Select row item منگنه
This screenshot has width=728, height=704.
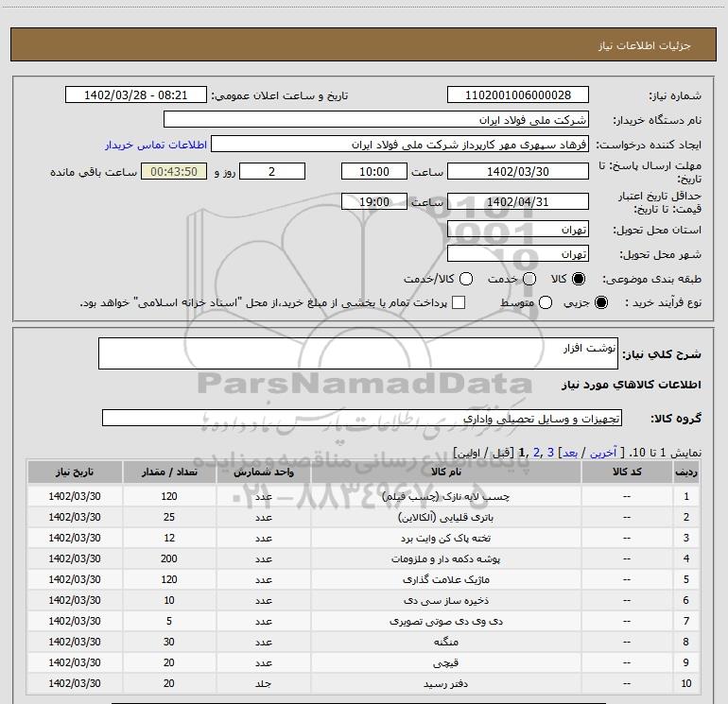[x=445, y=643]
